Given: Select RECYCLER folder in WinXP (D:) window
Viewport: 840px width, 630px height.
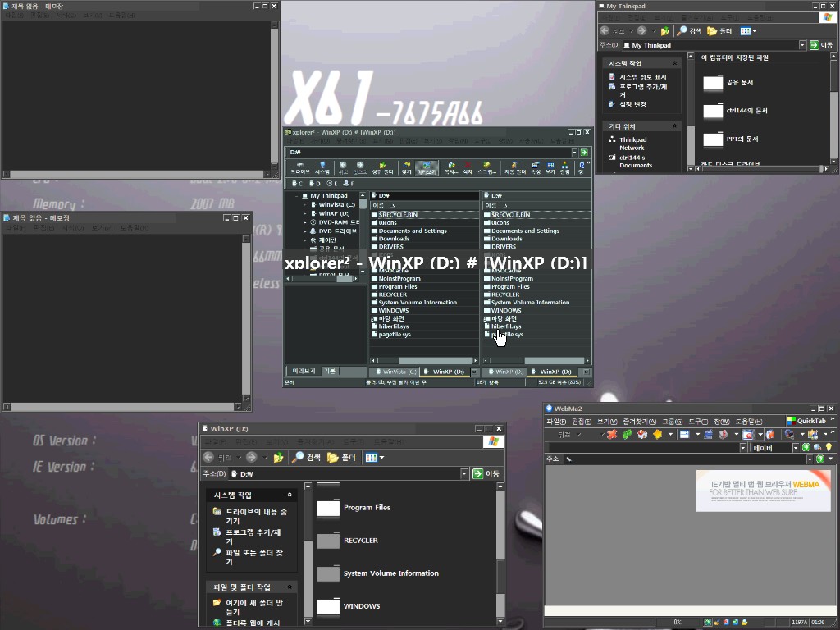Looking at the screenshot, I should pyautogui.click(x=347, y=541).
